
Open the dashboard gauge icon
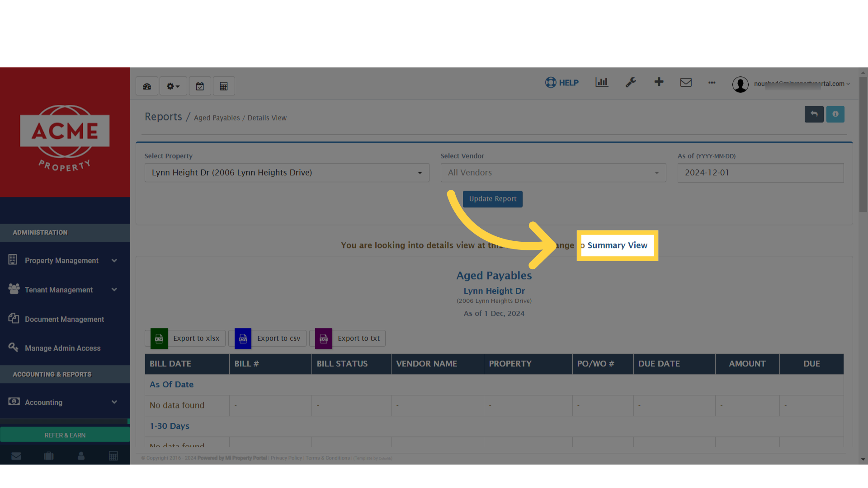(x=147, y=86)
